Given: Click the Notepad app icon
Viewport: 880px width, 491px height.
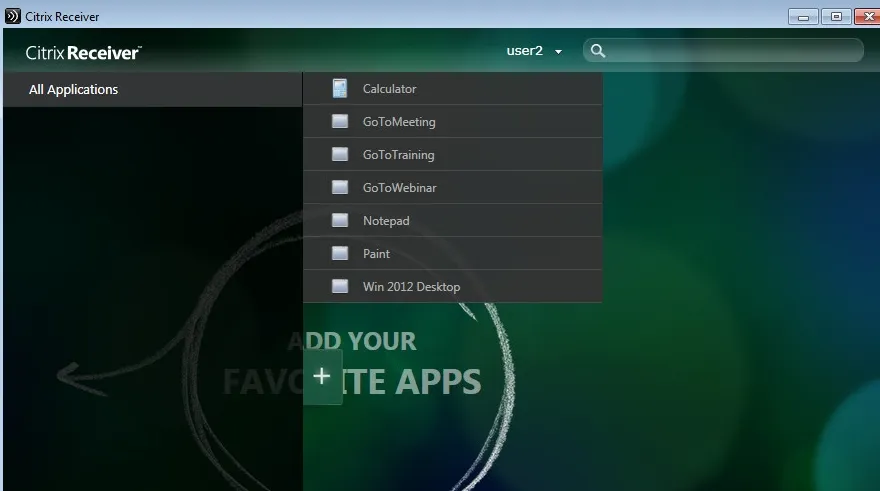Looking at the screenshot, I should (340, 221).
